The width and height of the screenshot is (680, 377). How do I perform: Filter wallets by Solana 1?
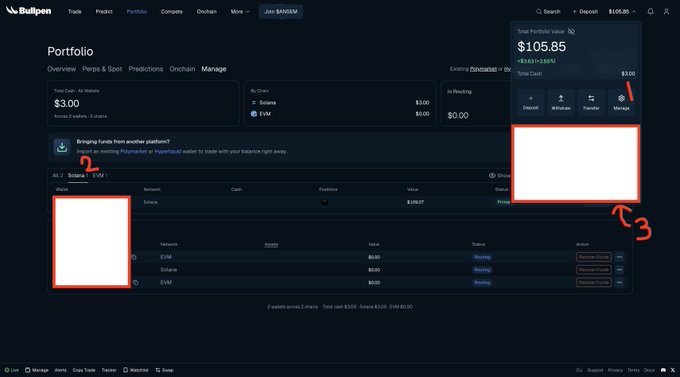click(x=78, y=175)
